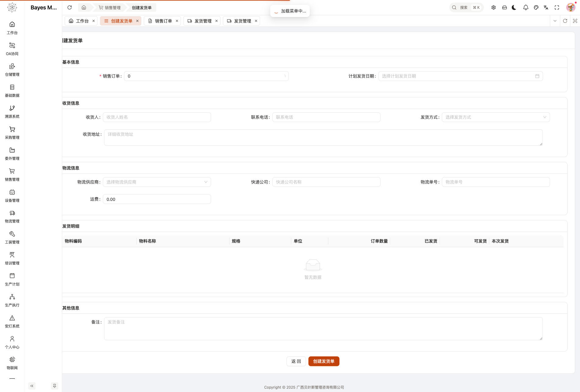Image resolution: width=580 pixels, height=392 pixels.
Task: Enter fullscreen mode from header
Action: (x=557, y=8)
